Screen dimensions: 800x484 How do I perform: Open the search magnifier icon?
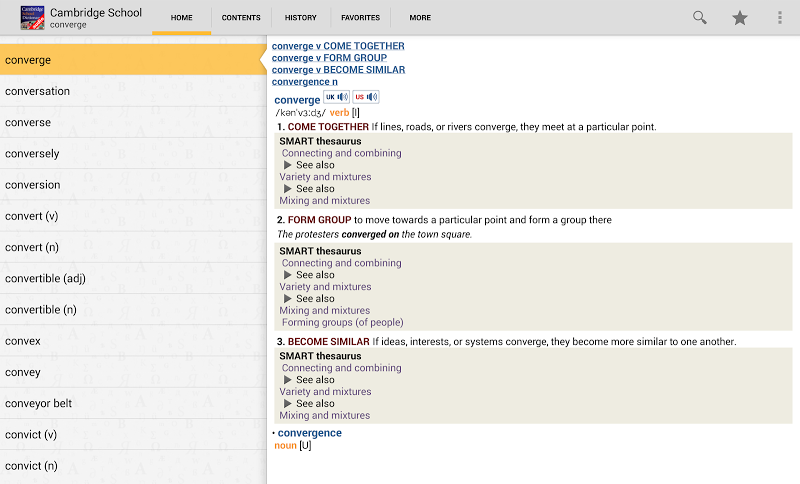(700, 18)
